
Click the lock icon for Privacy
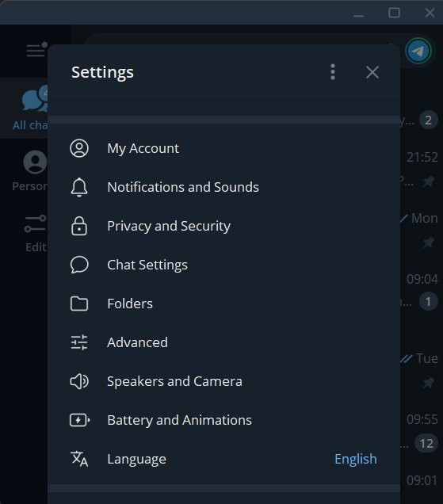coord(79,226)
